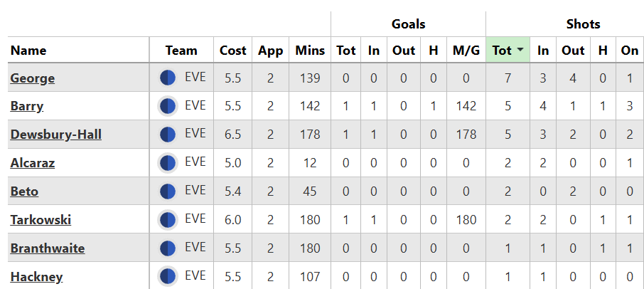Viewport: 644px width, 289px height.
Task: Sort table by Cost column header
Action: tap(233, 50)
